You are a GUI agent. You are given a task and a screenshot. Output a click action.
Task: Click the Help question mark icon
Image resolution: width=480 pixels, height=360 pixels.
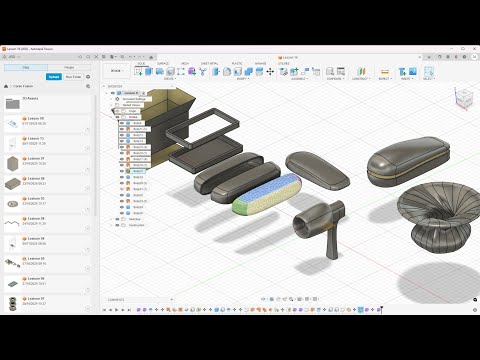pos(464,57)
